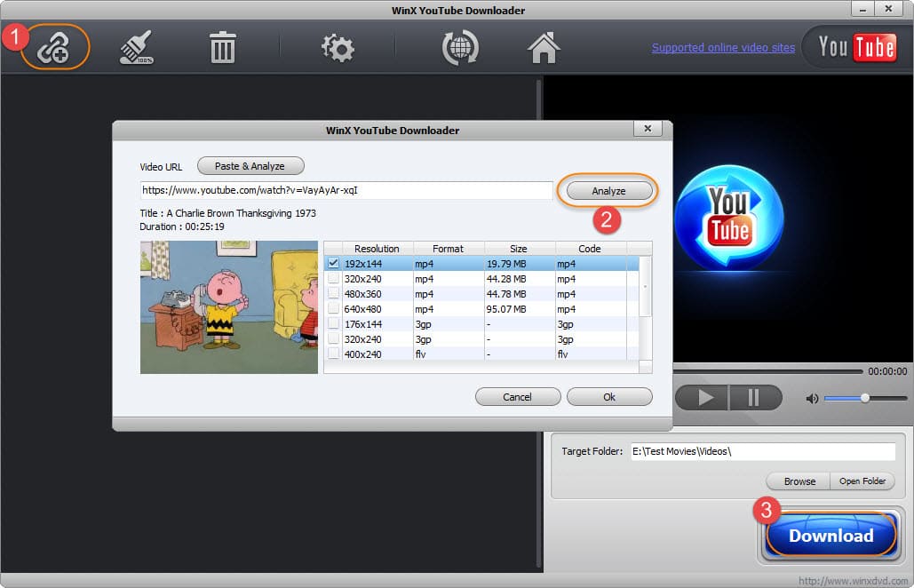The image size is (914, 588).
Task: Click the Charlie Brown video thumbnail
Action: point(229,307)
